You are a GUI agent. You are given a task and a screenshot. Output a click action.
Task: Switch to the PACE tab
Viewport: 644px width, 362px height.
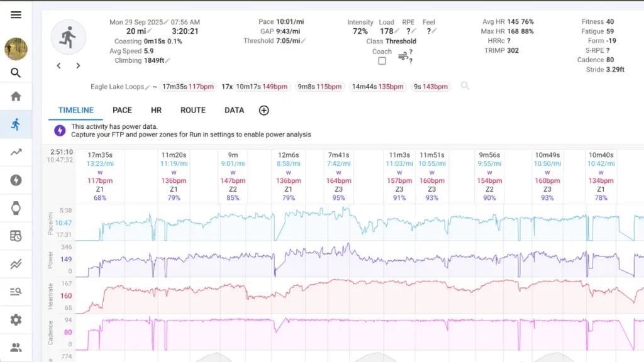pyautogui.click(x=122, y=110)
